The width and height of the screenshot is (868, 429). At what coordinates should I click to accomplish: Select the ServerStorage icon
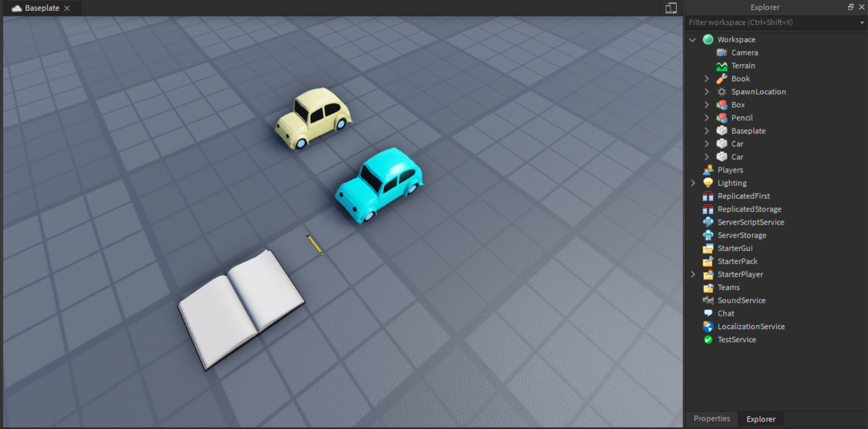click(x=708, y=235)
